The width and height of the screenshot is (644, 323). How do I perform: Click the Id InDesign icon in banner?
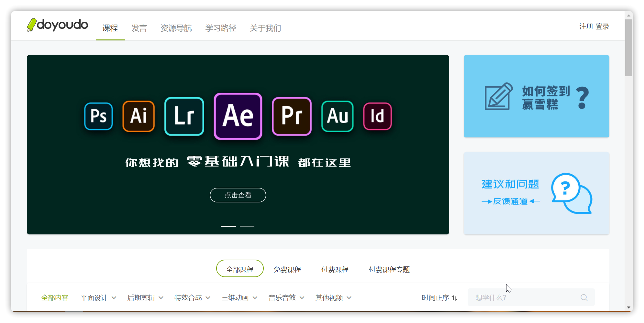(377, 116)
